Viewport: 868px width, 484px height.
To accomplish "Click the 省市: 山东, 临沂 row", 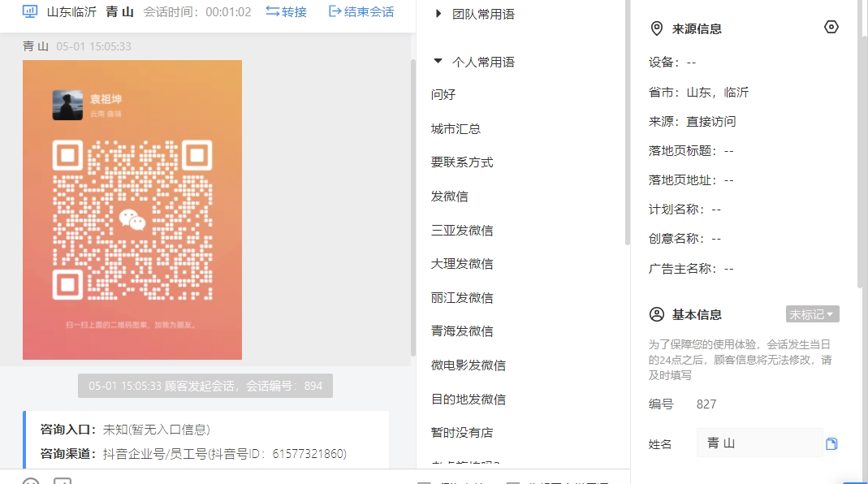I will 698,93.
